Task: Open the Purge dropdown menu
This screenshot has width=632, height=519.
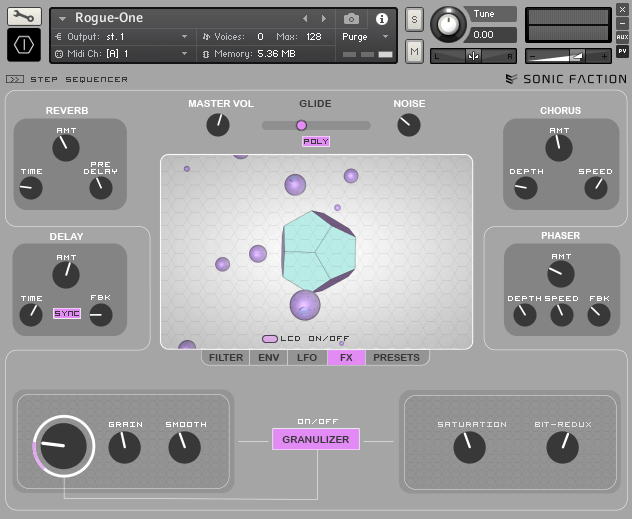Action: (365, 37)
